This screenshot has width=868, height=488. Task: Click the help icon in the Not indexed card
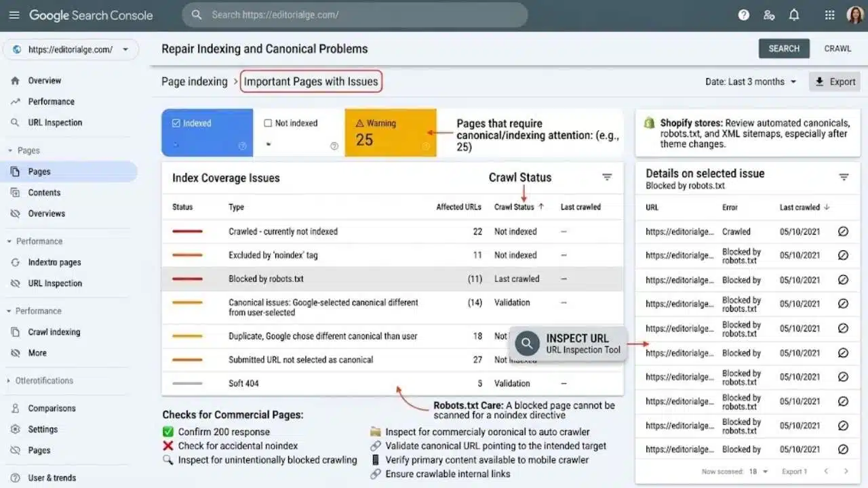334,146
